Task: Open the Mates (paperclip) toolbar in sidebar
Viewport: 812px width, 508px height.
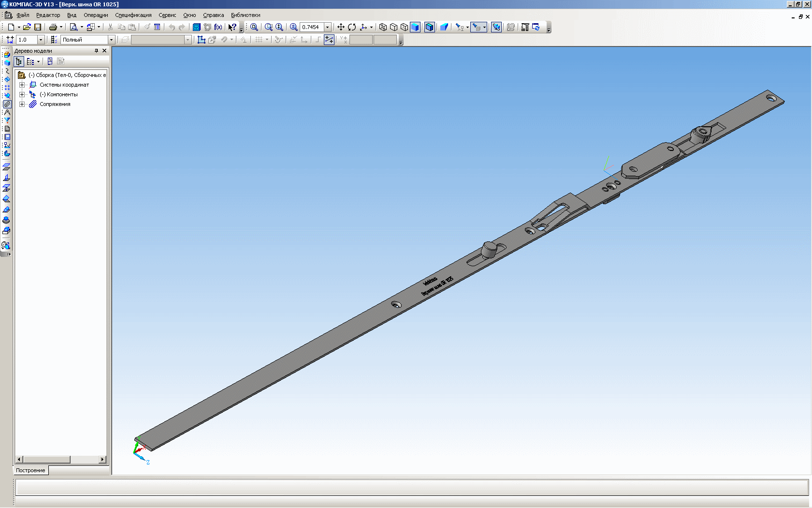Action: (7, 104)
